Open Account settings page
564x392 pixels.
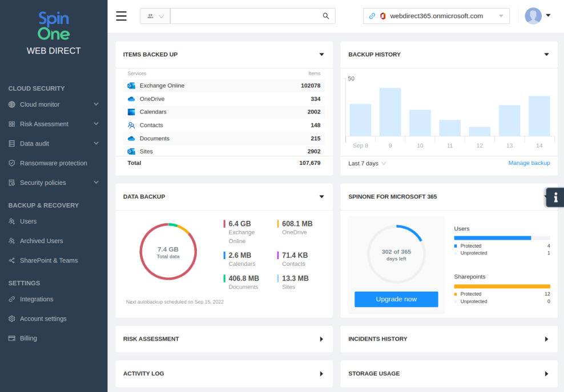43,318
